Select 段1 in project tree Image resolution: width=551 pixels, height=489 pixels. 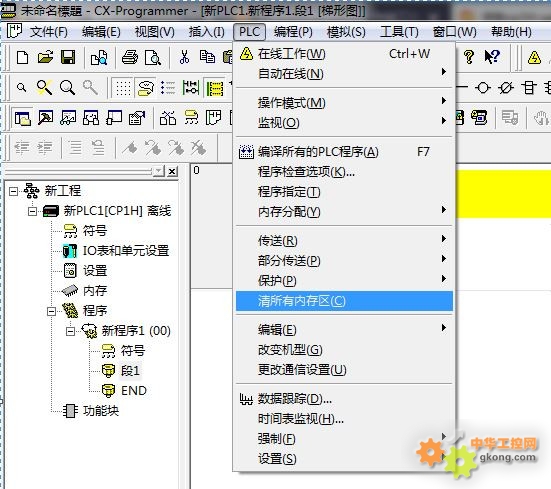coord(130,371)
